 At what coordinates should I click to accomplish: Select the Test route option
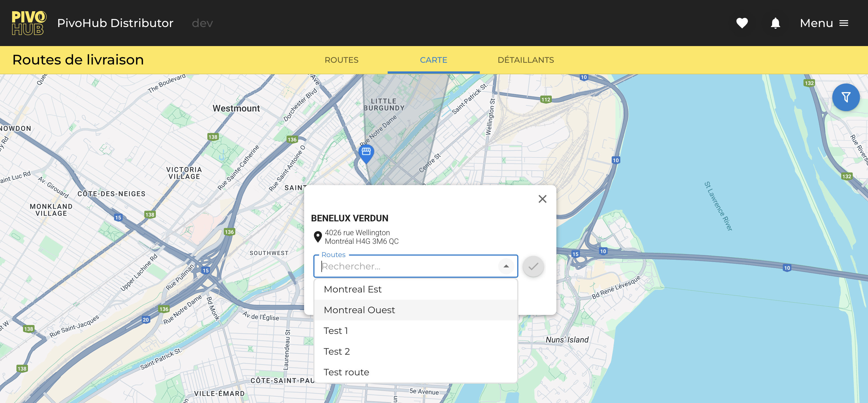coord(416,372)
